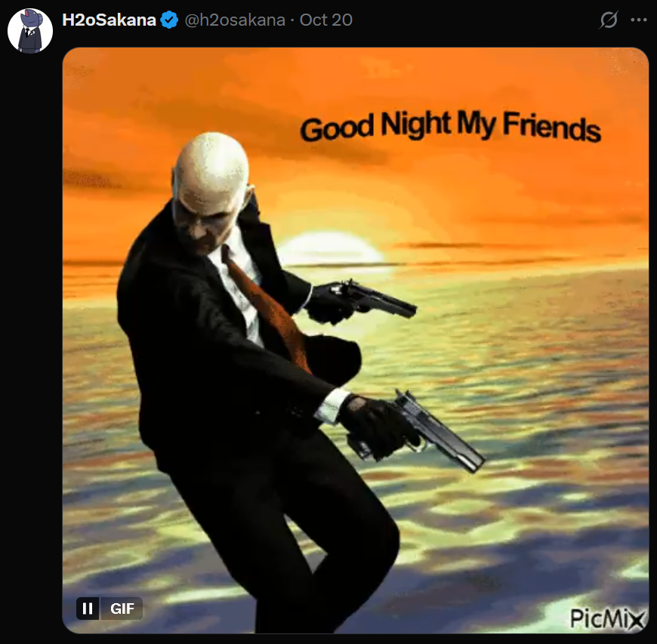Viewport: 657px width, 644px height.
Task: Open the Oct 20 post timestamp
Action: 326,20
